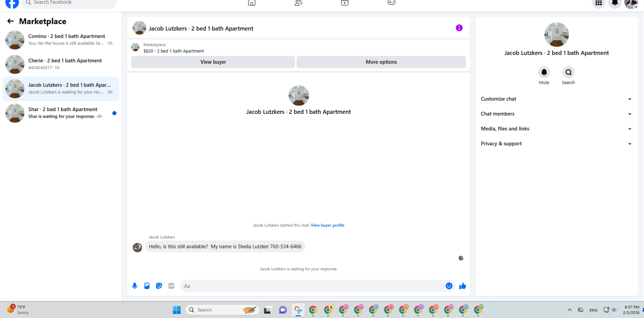
Task: Click the Facebook logo
Action: coord(12,3)
